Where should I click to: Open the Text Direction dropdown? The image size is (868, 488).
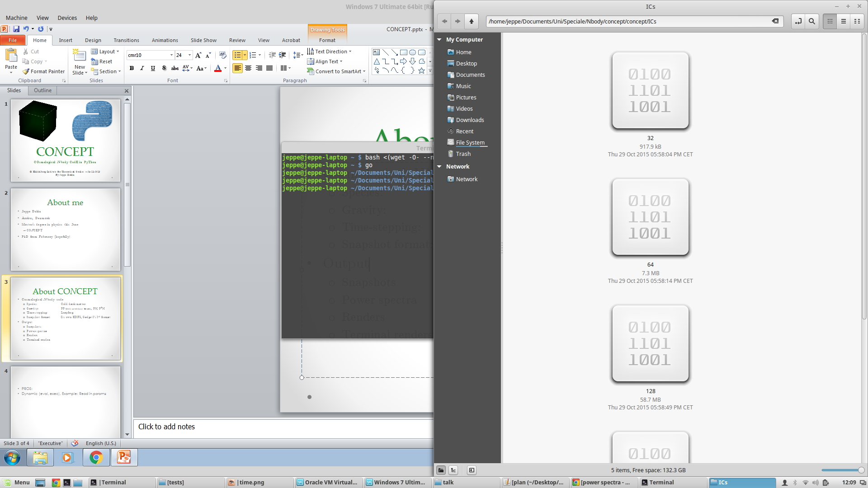click(x=329, y=52)
